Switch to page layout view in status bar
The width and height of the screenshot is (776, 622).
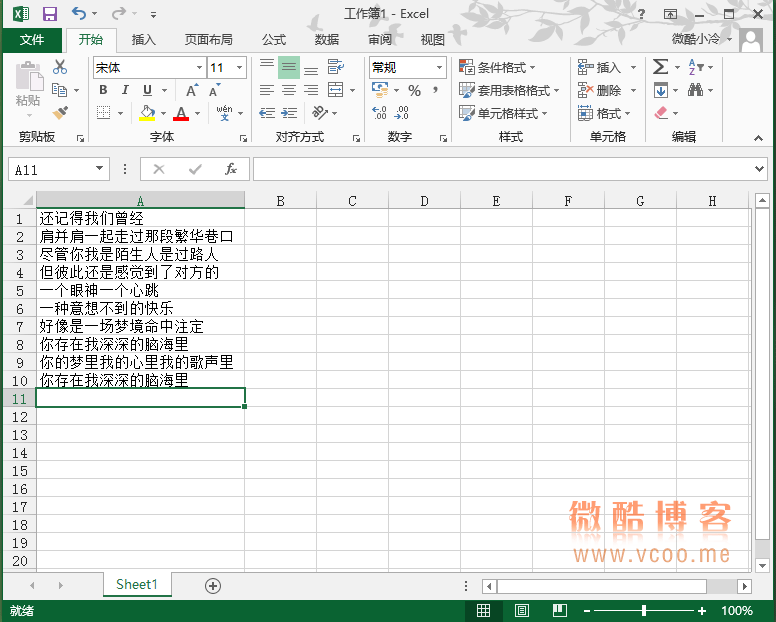[x=521, y=610]
